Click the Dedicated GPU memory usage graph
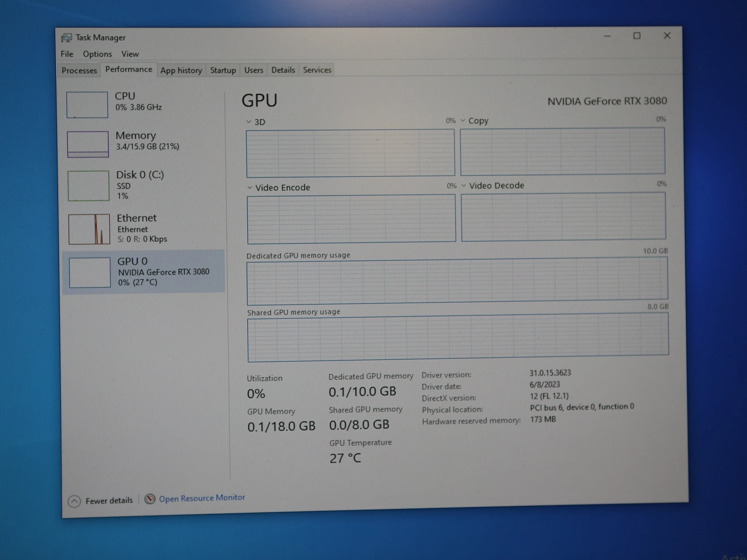Image resolution: width=747 pixels, height=560 pixels. tap(457, 281)
